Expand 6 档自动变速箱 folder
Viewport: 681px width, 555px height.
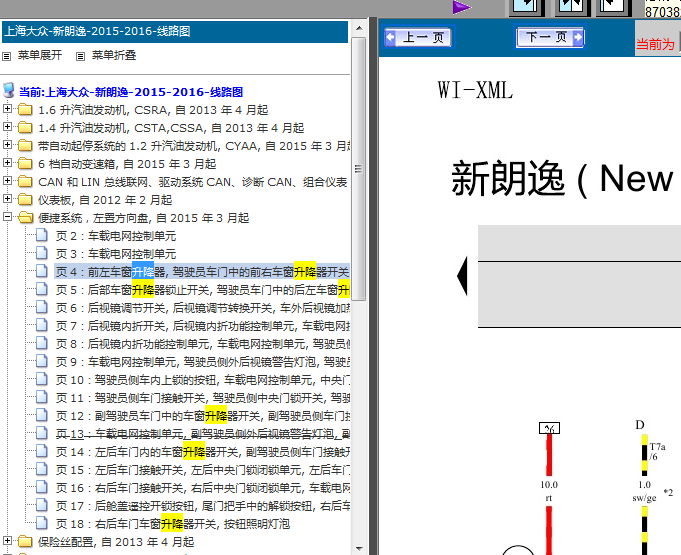tap(7, 162)
